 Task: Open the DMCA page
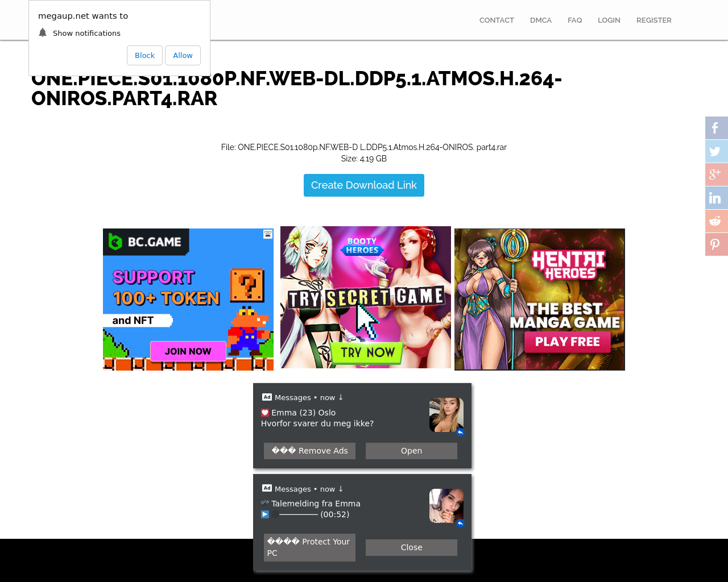(x=541, y=20)
